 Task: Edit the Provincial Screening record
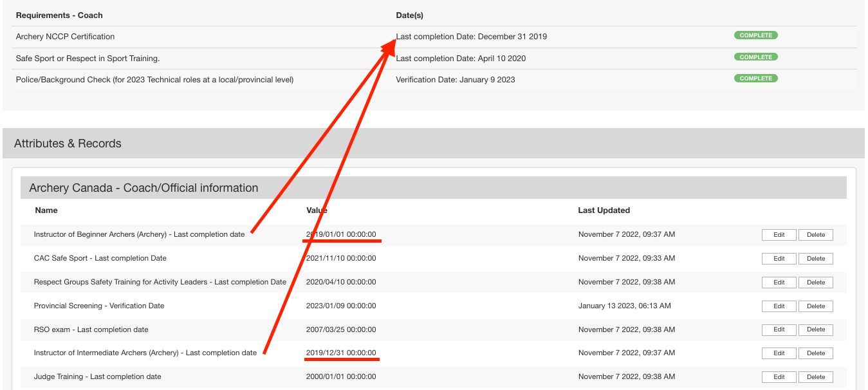click(x=779, y=306)
